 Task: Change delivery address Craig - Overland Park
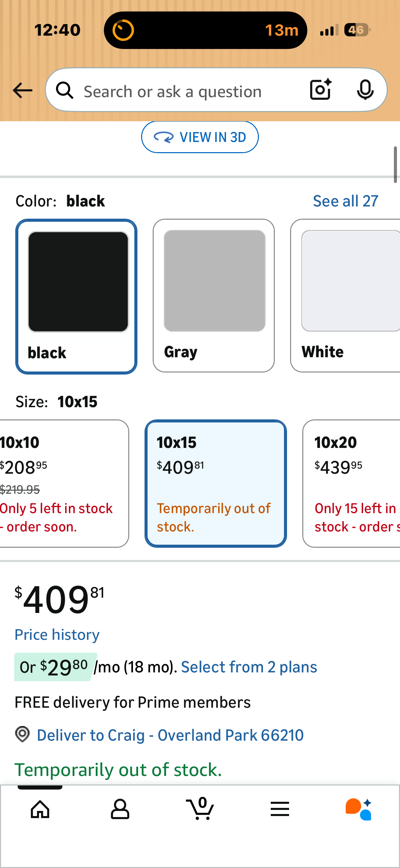pyautogui.click(x=170, y=735)
